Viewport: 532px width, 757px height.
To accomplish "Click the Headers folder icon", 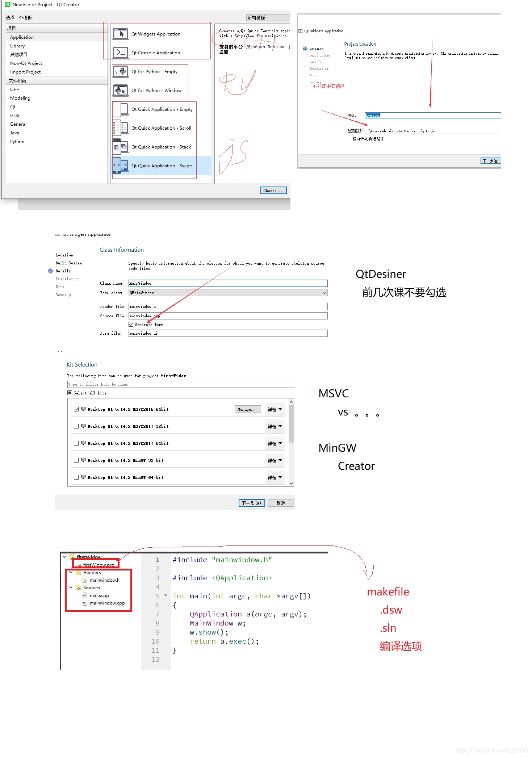I will pyautogui.click(x=79, y=573).
